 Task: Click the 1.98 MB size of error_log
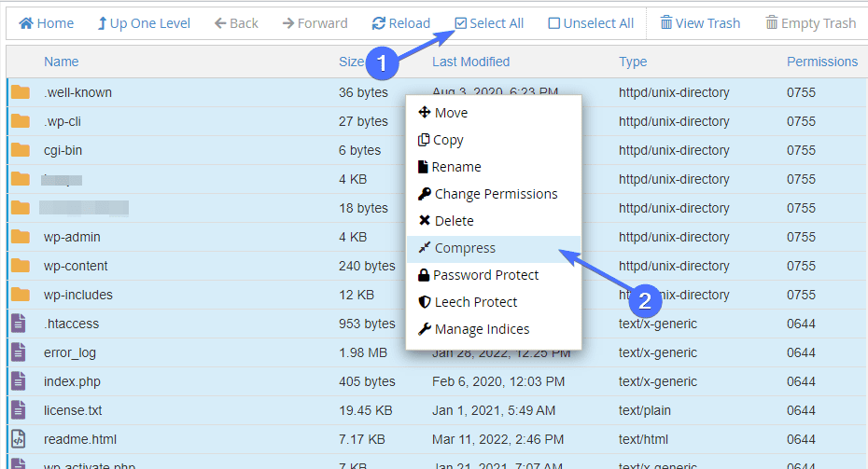[363, 352]
